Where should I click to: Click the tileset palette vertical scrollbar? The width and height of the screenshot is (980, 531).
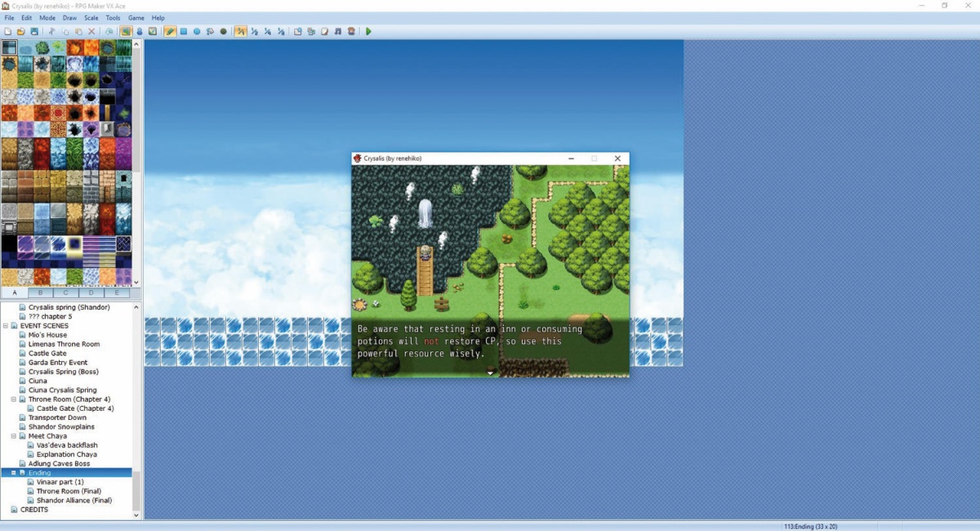pos(136,163)
